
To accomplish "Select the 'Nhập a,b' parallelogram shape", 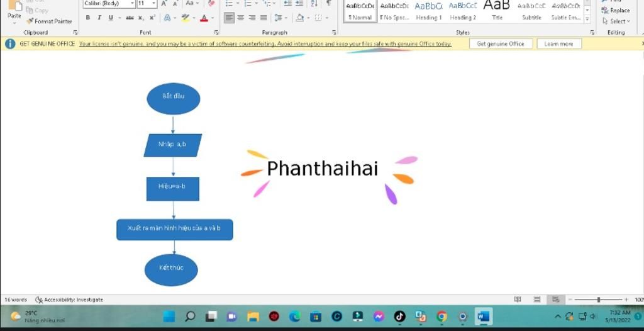I will pos(173,145).
